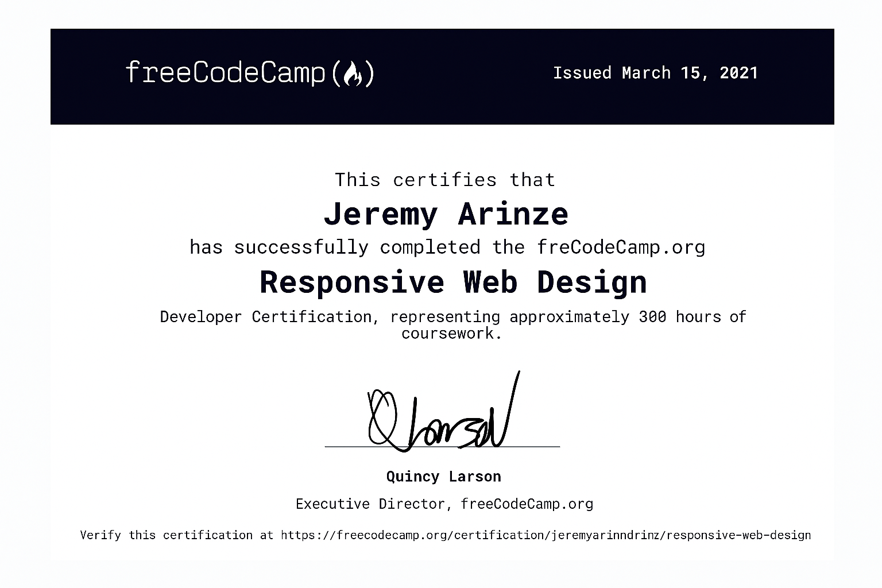Screen dimensions: 882x588
Task: Select the recipient name Jeremy Arinze
Action: 446,214
